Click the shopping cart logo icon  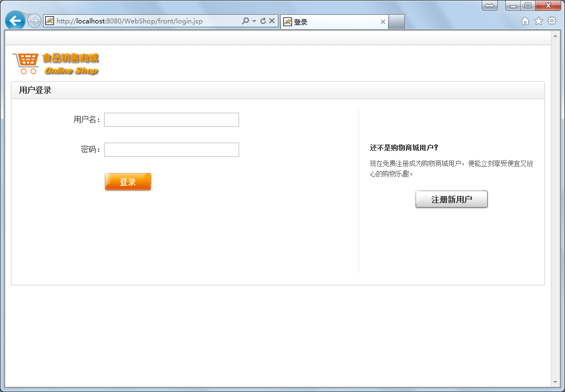coord(26,63)
